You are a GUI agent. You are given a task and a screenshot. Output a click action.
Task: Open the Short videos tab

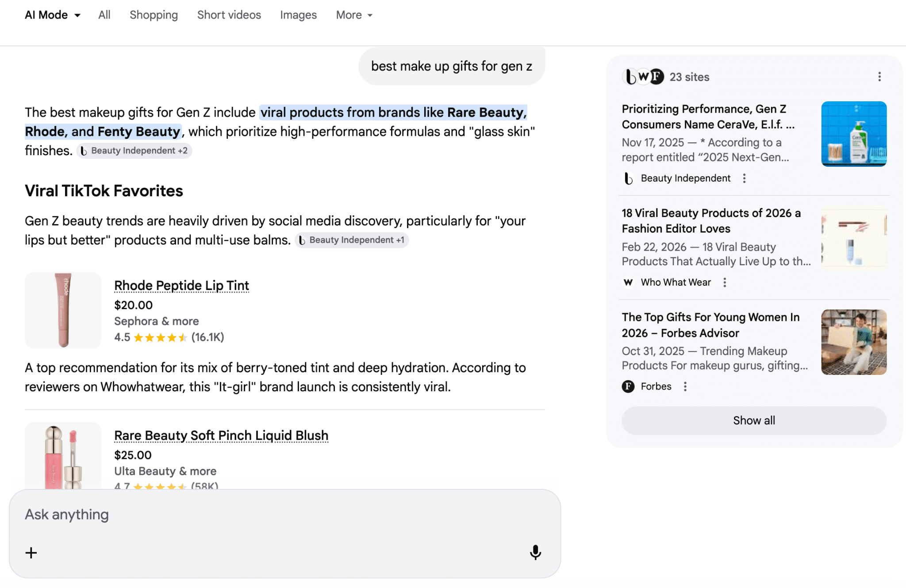(x=229, y=15)
